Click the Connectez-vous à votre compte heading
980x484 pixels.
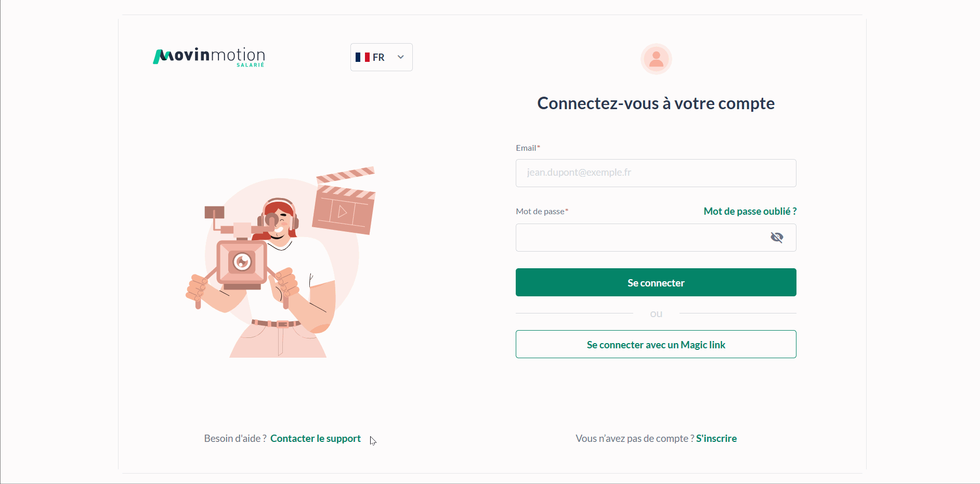[656, 103]
